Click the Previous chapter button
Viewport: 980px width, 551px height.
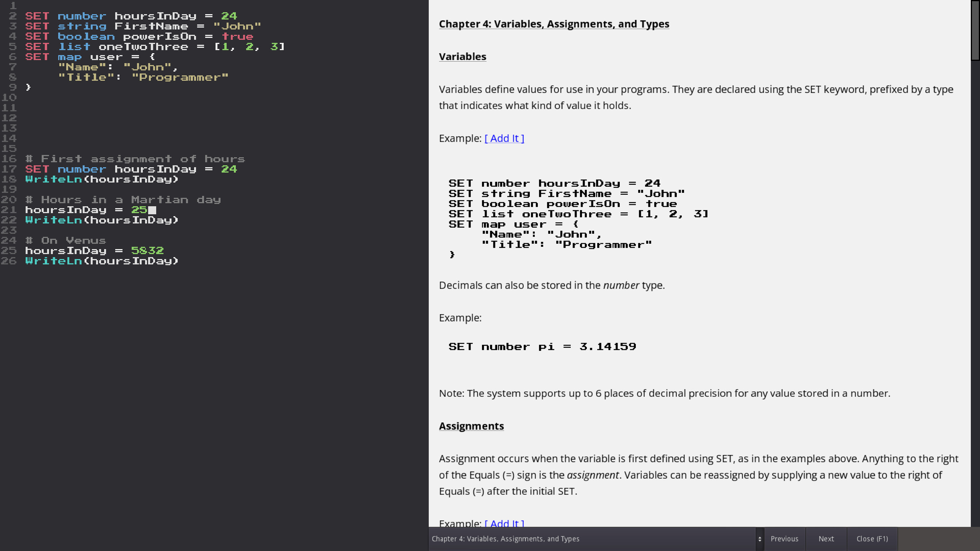pyautogui.click(x=785, y=538)
